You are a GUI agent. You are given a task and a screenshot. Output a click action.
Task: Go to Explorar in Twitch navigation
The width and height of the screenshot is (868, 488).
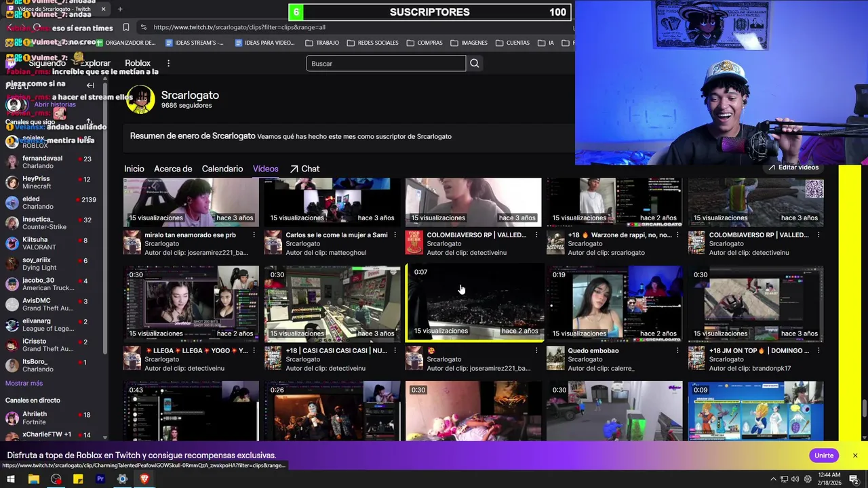pos(96,63)
